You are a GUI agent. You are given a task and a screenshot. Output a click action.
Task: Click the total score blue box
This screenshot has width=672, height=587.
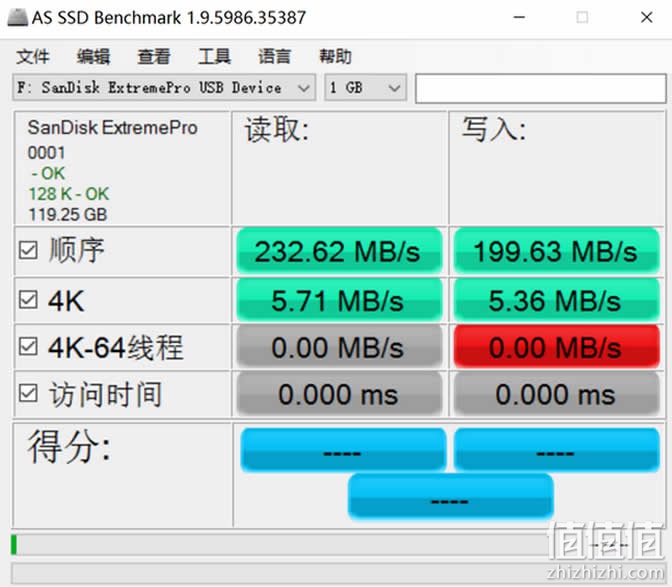click(450, 496)
